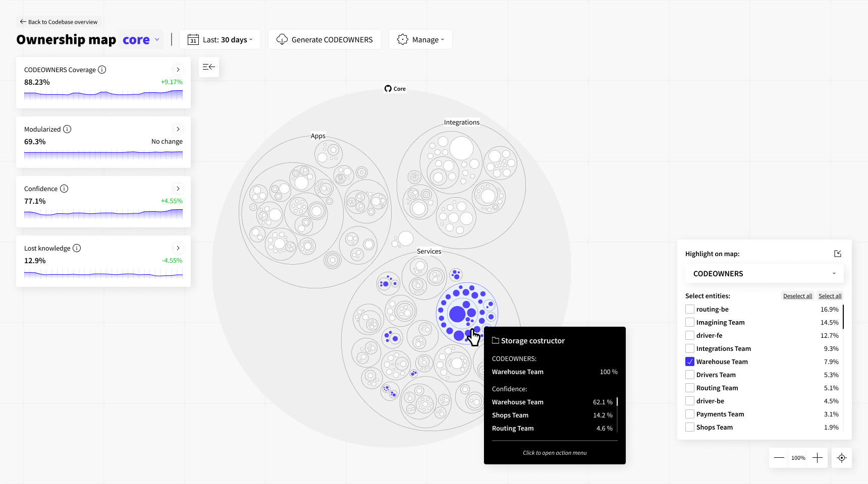This screenshot has width=868, height=484.
Task: Click Deselect all entities
Action: [797, 296]
